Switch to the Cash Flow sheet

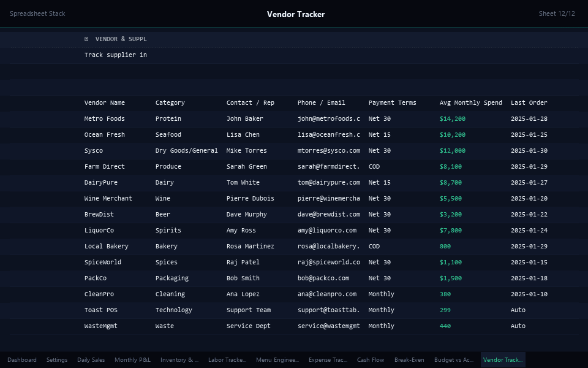tap(370, 360)
